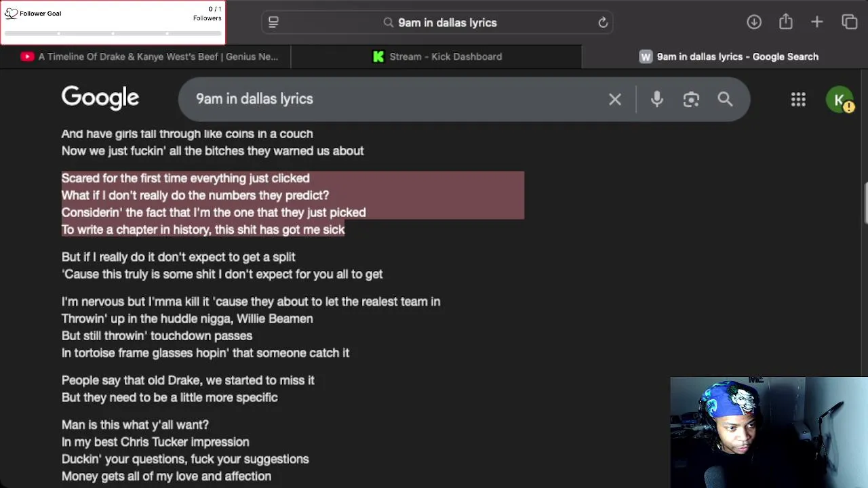Screen dimensions: 868x488
Task: Open Google Lens image search icon
Action: coord(691,100)
